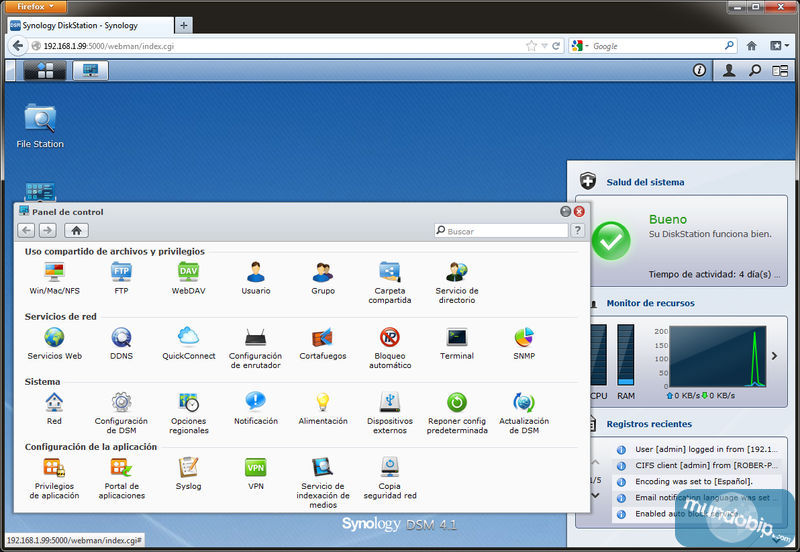Open Portal de aplicaciones
Image resolution: width=800 pixels, height=552 pixels.
pyautogui.click(x=121, y=478)
